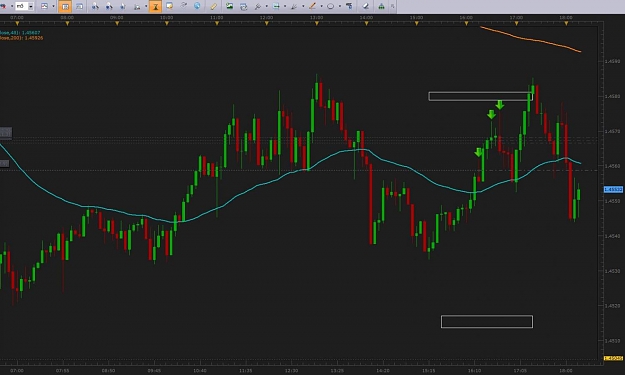Click the first two-people toolbar icon
This screenshot has height=375, width=625.
[95, 6]
